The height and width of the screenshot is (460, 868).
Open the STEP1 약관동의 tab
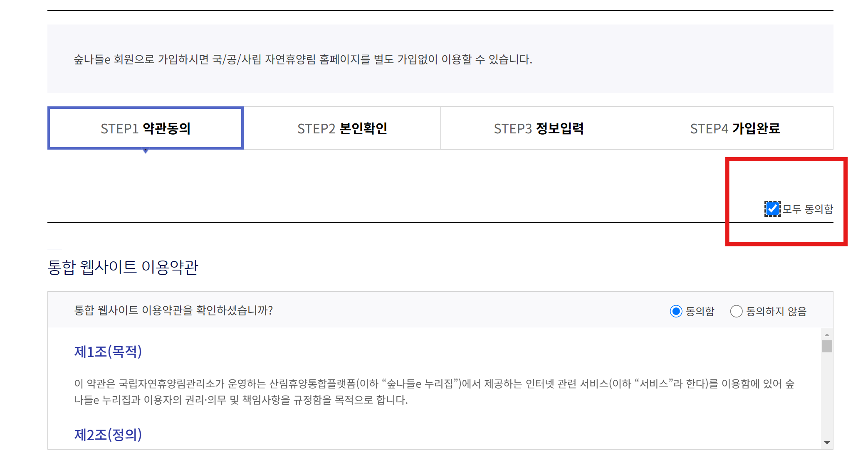click(146, 128)
